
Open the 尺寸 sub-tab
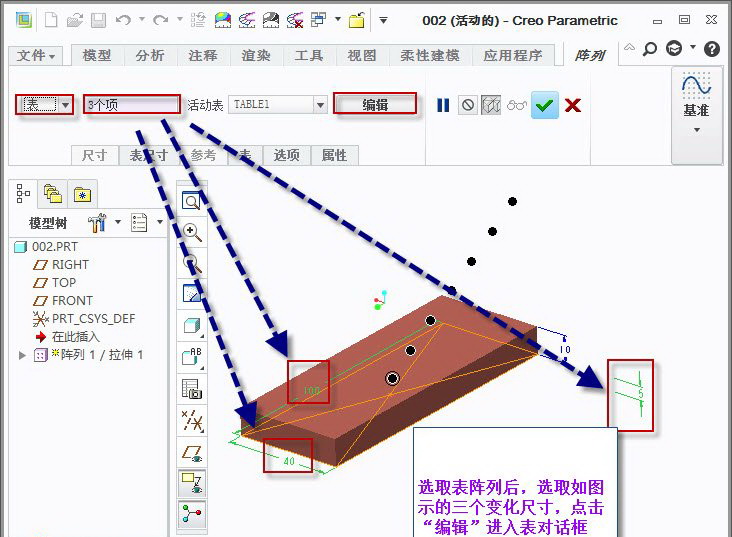(x=94, y=155)
